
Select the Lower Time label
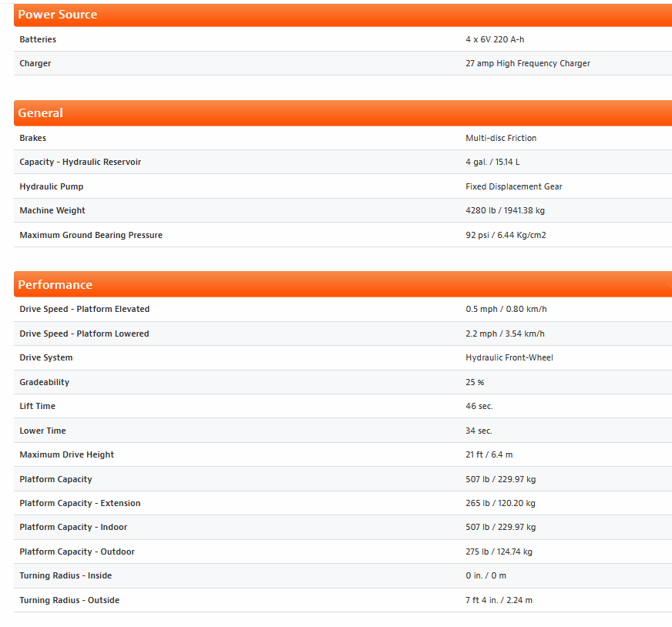[43, 431]
